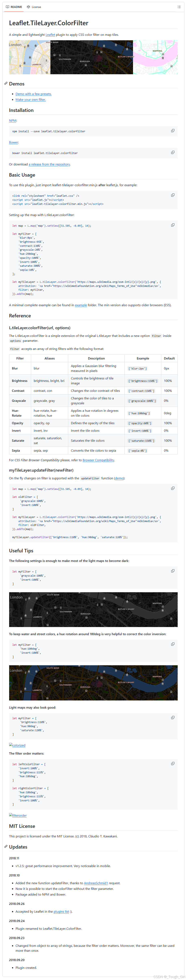Click the 'Installation' heading

click(x=21, y=110)
